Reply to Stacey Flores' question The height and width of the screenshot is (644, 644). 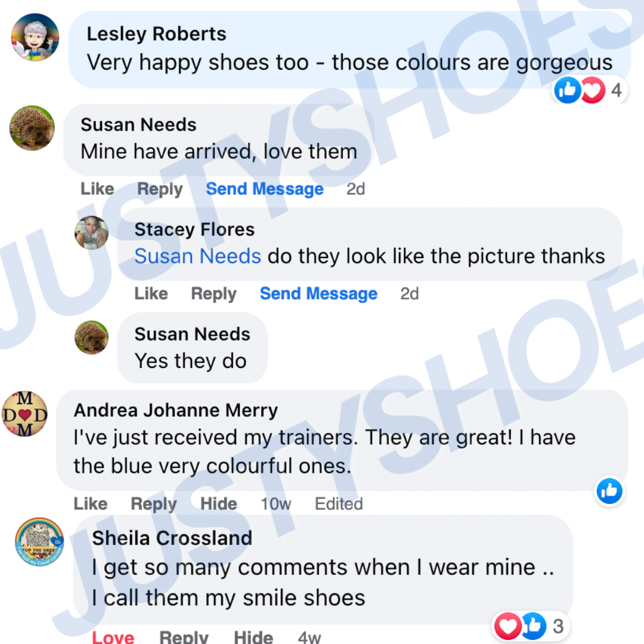(213, 293)
